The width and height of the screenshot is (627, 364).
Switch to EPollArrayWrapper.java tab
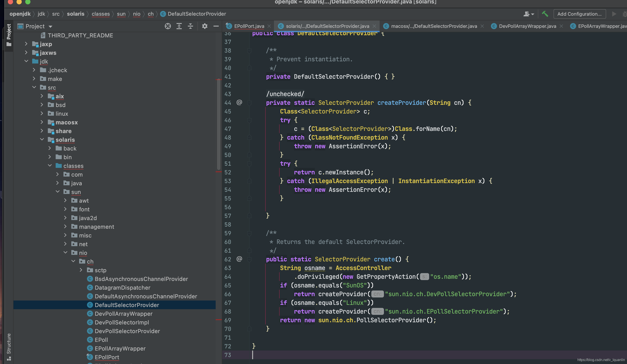click(598, 26)
